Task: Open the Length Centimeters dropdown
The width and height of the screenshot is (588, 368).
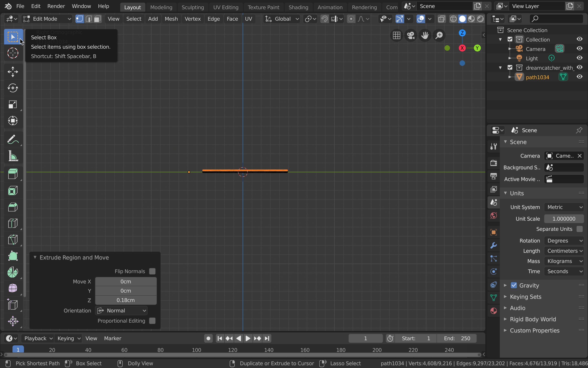Action: [564, 251]
